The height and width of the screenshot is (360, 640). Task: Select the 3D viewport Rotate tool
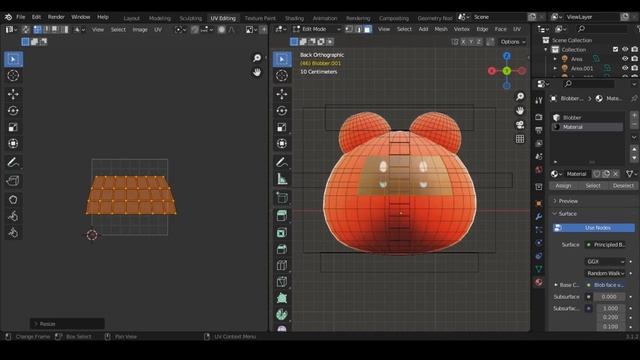click(x=282, y=111)
